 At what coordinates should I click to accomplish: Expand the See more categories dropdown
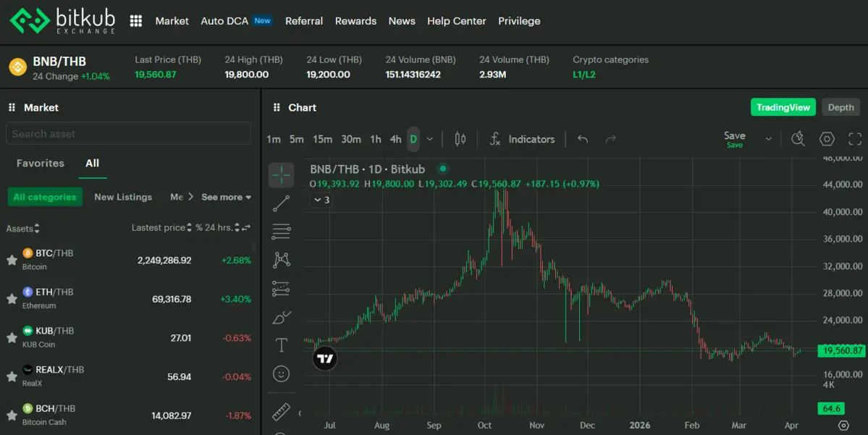(x=226, y=197)
